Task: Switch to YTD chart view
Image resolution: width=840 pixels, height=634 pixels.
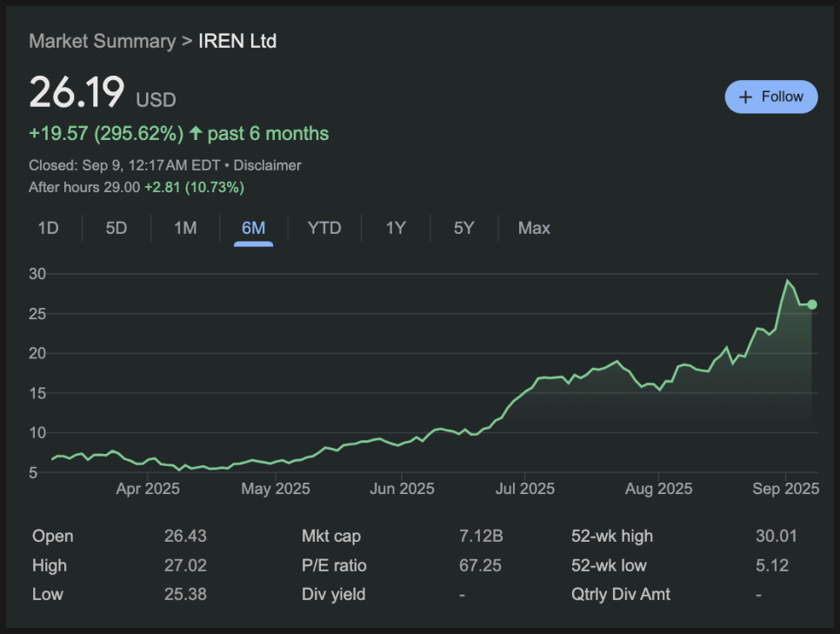Action: coord(324,229)
